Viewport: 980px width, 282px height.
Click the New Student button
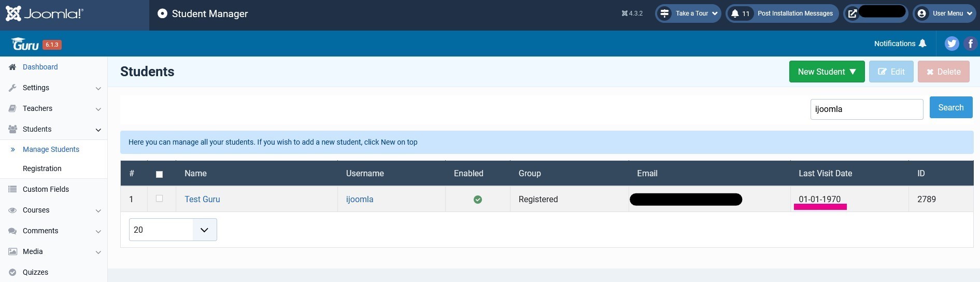click(x=827, y=72)
